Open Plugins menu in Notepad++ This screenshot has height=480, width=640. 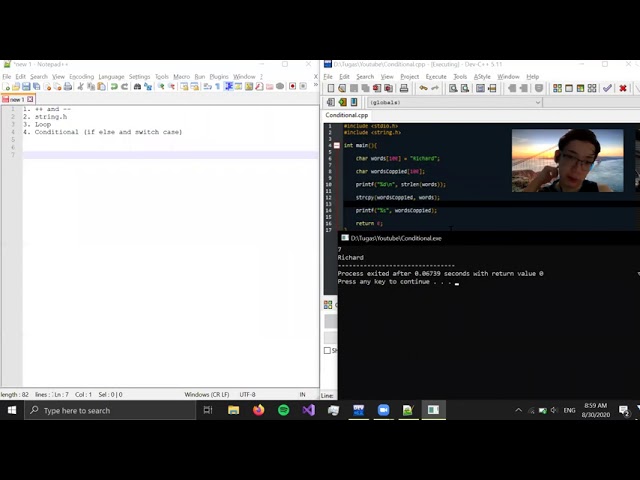(219, 77)
